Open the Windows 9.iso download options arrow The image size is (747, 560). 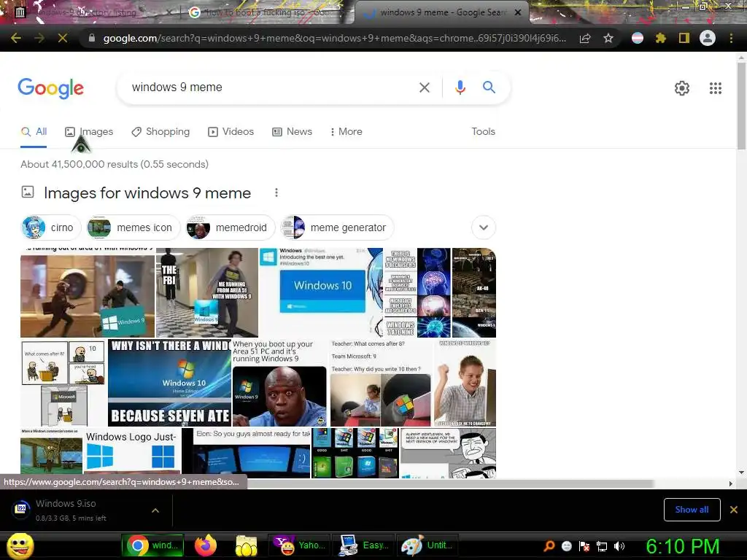click(x=155, y=510)
